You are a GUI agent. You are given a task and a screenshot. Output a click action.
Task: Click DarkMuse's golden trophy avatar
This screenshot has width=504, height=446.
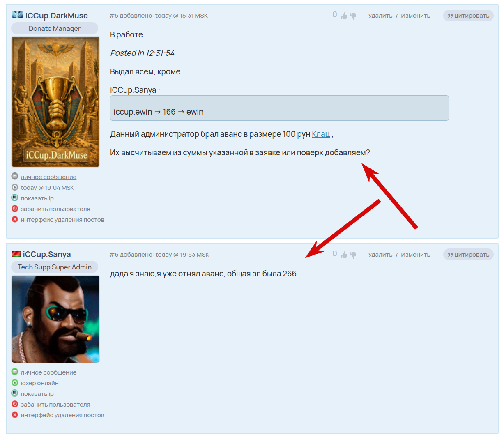[55, 102]
